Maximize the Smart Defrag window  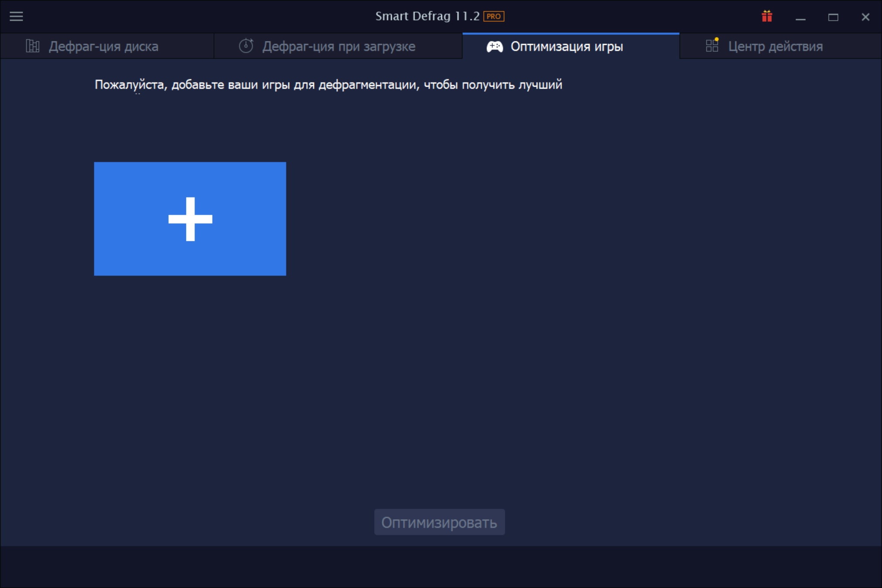[833, 17]
